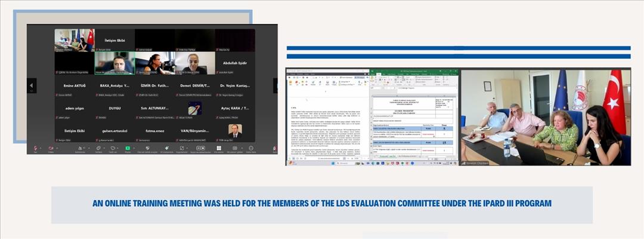644x239 pixels.
Task: Open the Apps icon in Zoom toolbar
Action: point(181,148)
